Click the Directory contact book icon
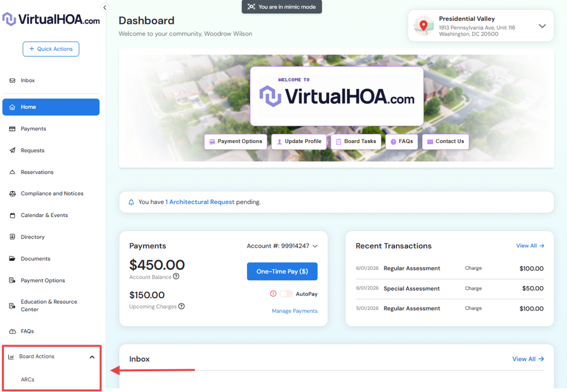 12,237
